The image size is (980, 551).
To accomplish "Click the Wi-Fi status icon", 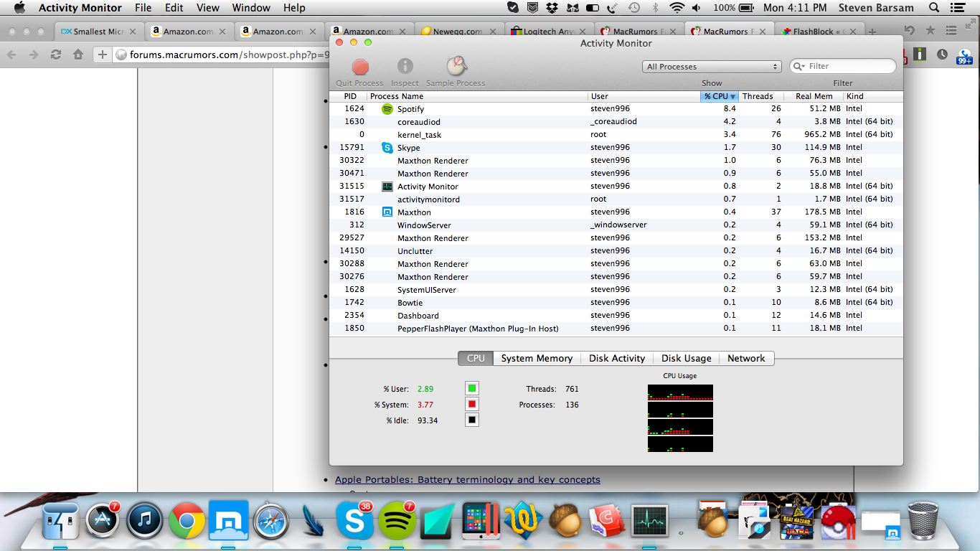I will 677,8.
